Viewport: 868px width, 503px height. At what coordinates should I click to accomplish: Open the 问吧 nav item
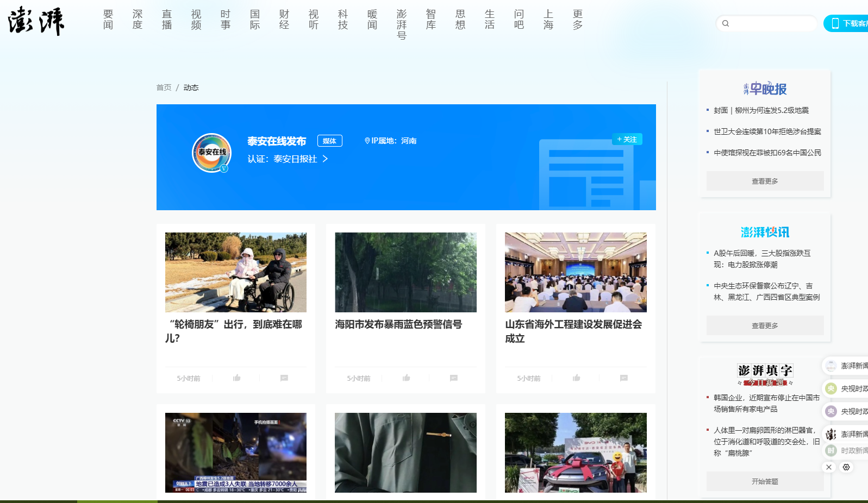click(x=519, y=20)
